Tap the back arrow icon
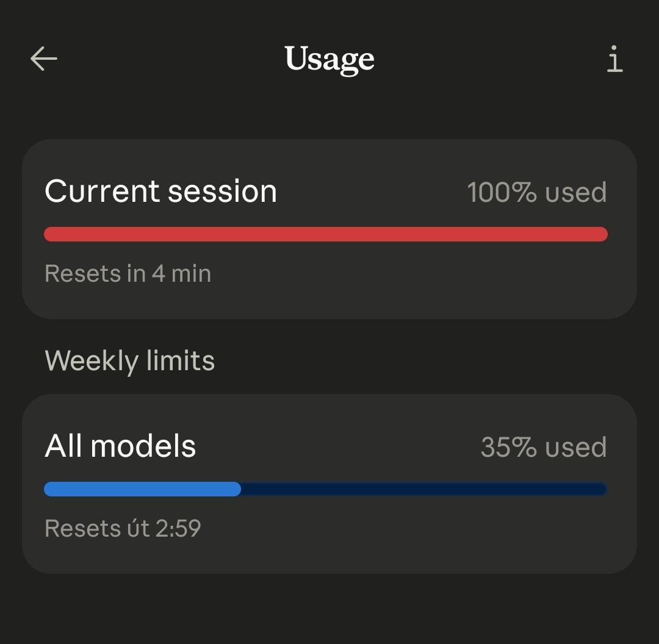This screenshot has width=659, height=644. tap(44, 59)
